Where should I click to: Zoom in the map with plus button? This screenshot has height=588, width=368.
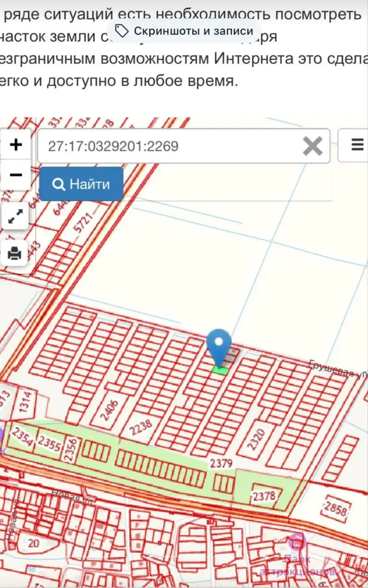[16, 145]
